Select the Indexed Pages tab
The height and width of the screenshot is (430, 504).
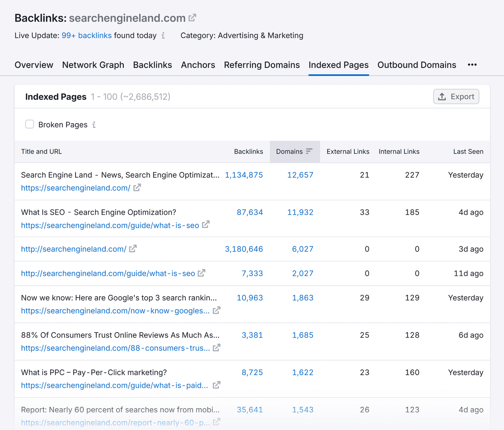tap(339, 65)
